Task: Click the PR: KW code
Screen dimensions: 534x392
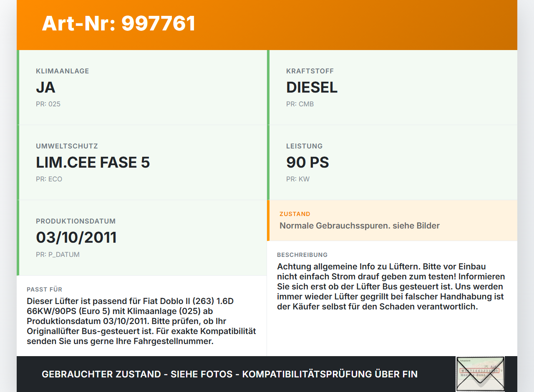Action: click(298, 179)
